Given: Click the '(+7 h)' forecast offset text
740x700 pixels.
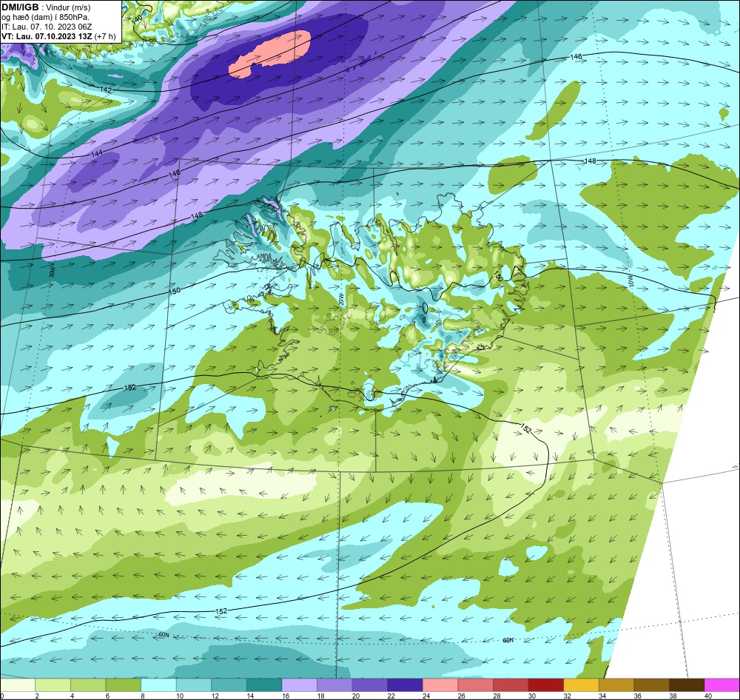Looking at the screenshot, I should coord(105,36).
